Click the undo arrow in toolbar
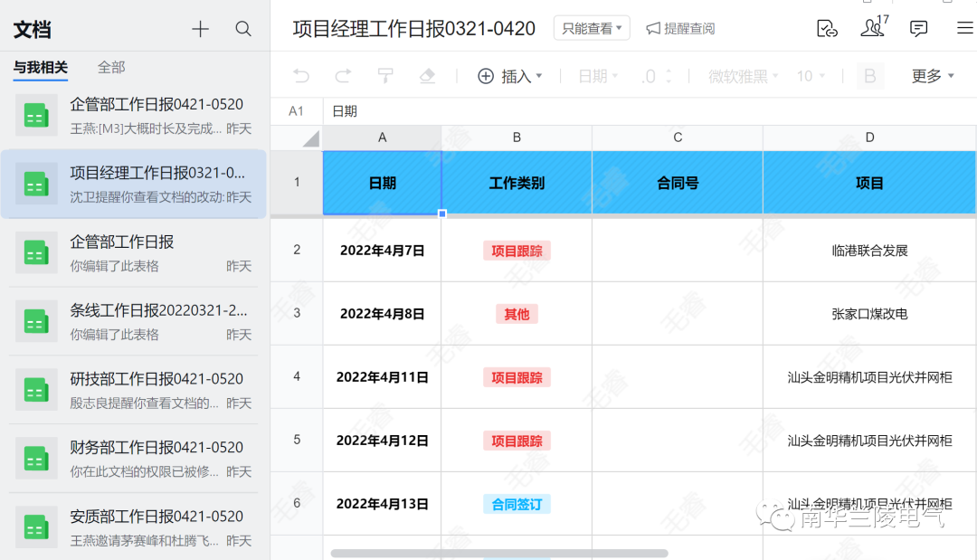The width and height of the screenshot is (977, 560). [301, 77]
